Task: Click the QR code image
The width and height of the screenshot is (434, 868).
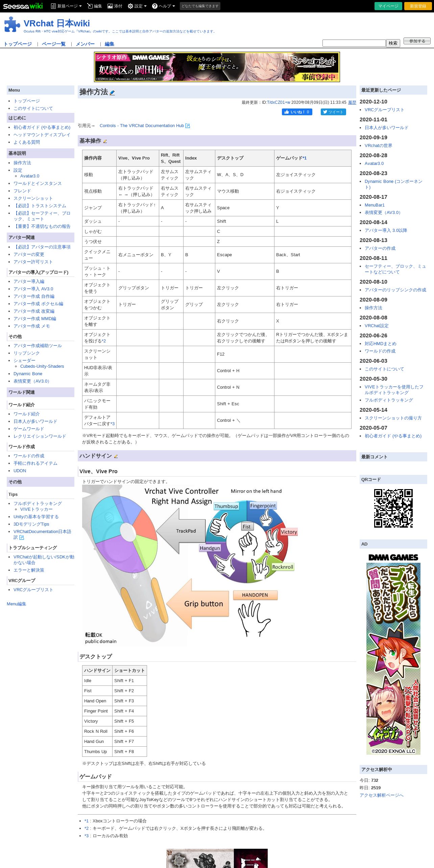Action: [393, 508]
